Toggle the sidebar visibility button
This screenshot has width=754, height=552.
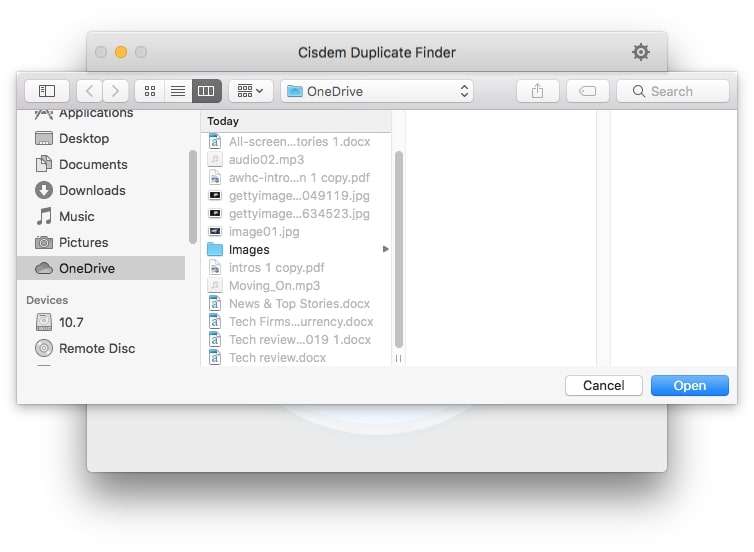tap(47, 91)
